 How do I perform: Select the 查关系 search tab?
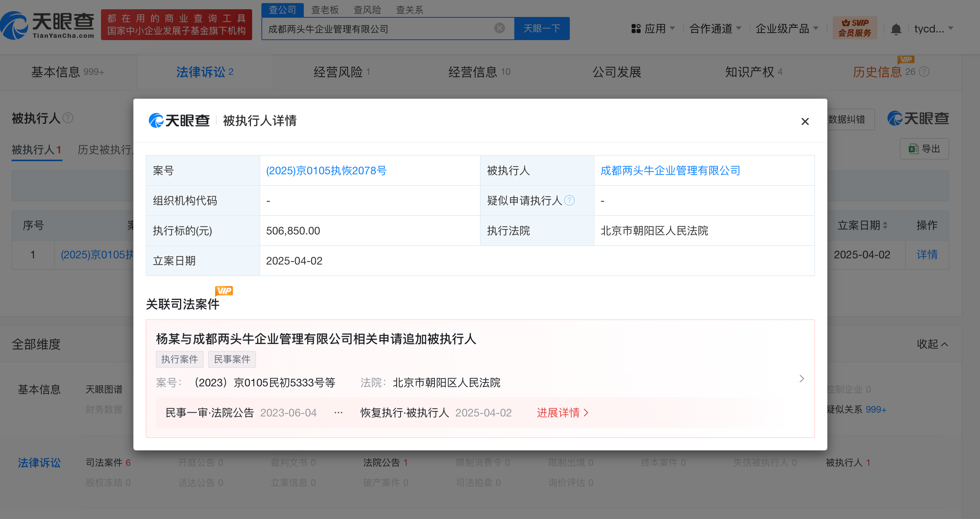pyautogui.click(x=409, y=10)
